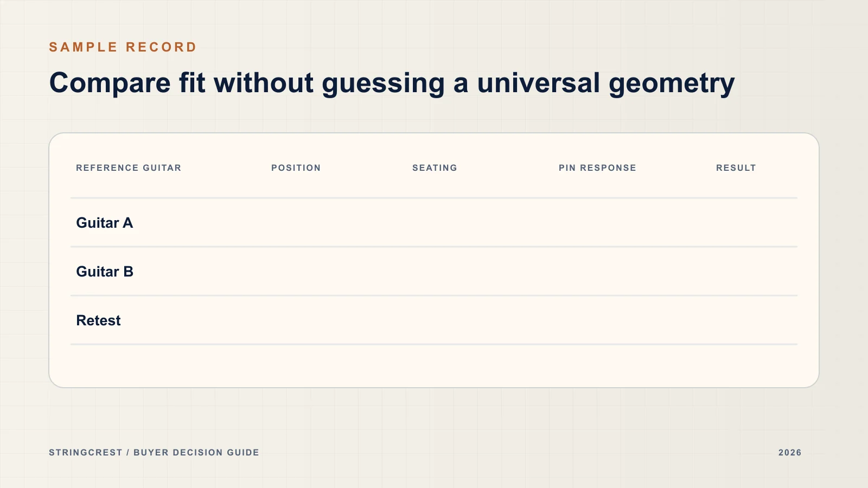Click the Guitar B row label
Screen dimensions: 868x488
pyautogui.click(x=105, y=272)
